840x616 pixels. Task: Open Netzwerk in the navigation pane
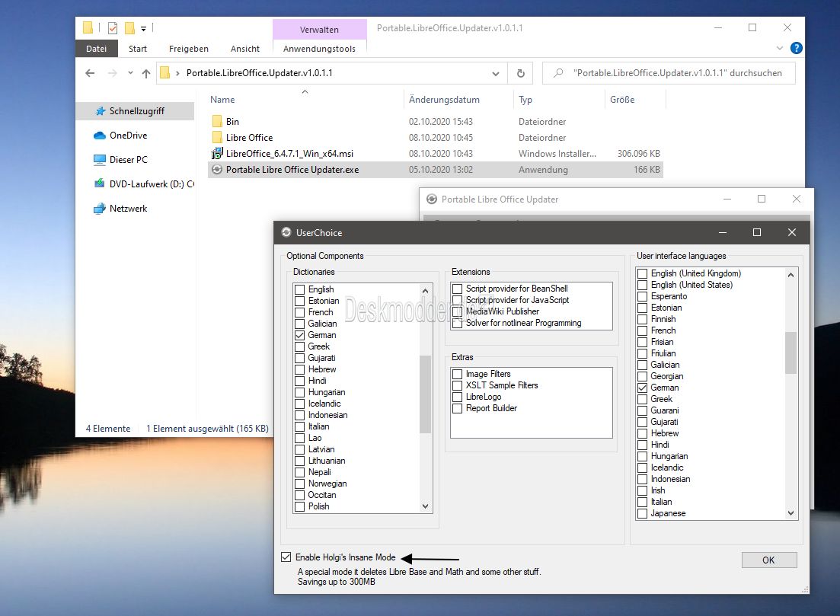coord(128,209)
